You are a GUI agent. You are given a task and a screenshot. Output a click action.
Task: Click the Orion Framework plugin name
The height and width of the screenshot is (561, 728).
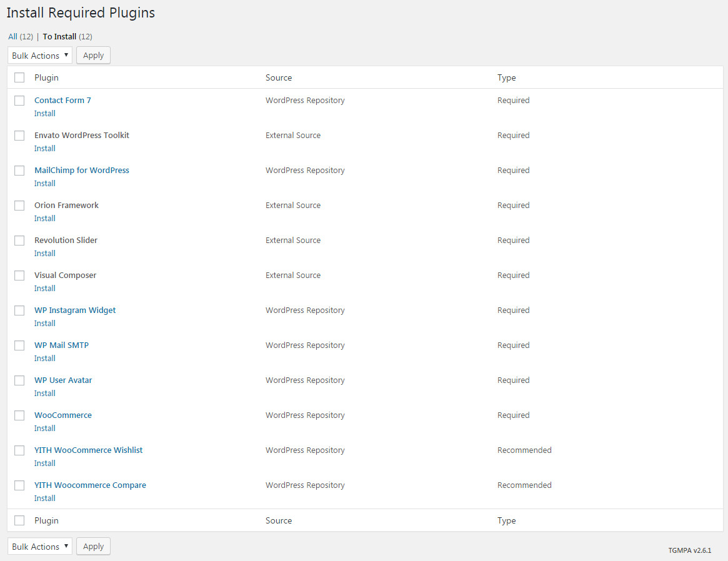66,205
